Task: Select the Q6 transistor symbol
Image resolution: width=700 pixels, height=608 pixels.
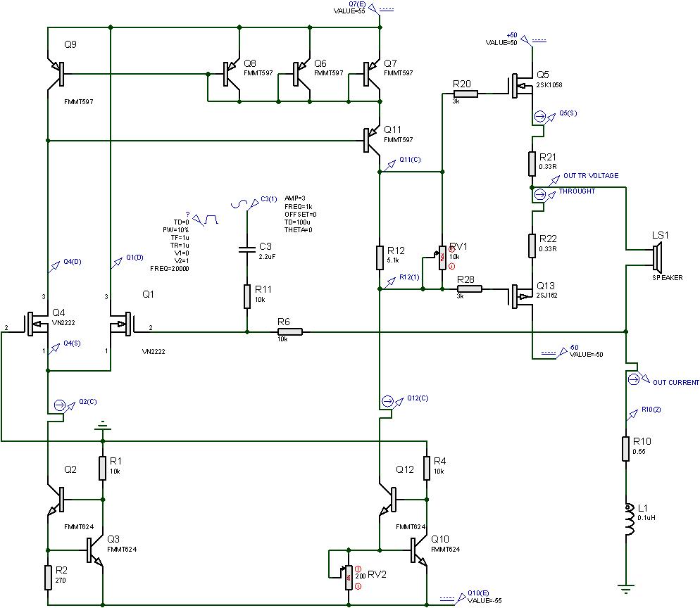Action: [x=301, y=74]
